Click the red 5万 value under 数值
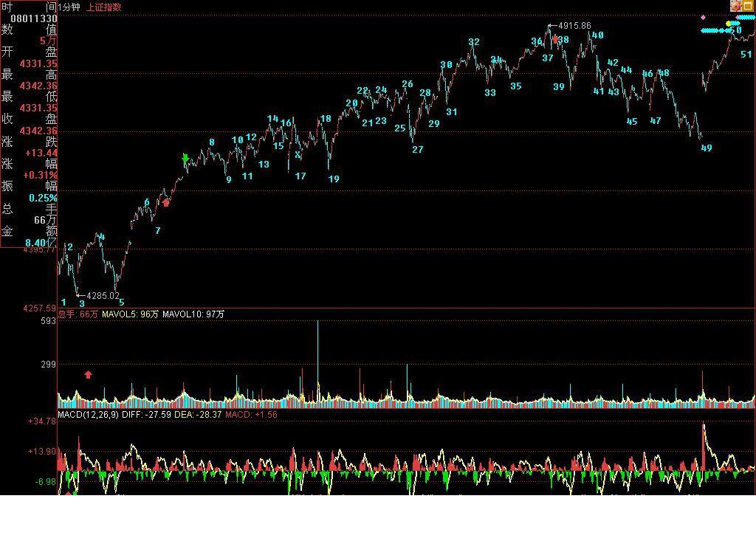756x538 pixels. (x=48, y=41)
